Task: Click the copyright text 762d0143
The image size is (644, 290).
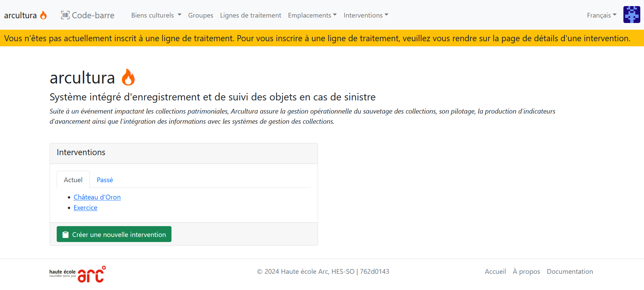Action: pos(374,271)
